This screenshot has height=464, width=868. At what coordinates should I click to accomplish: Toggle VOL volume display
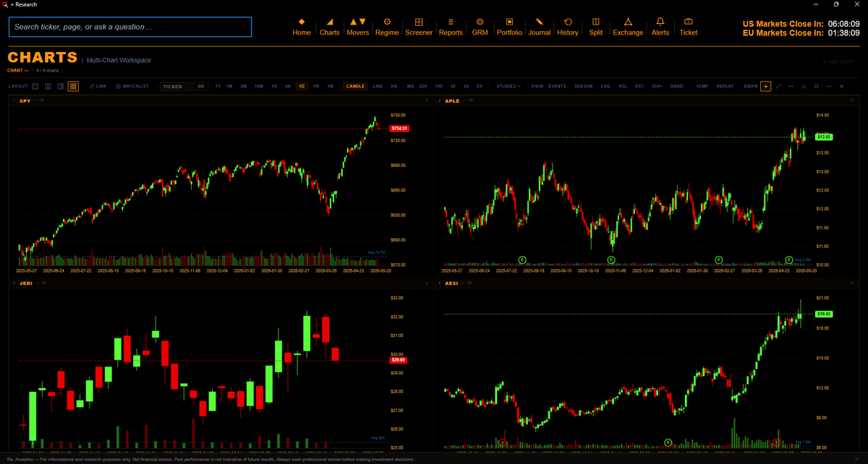pyautogui.click(x=623, y=86)
